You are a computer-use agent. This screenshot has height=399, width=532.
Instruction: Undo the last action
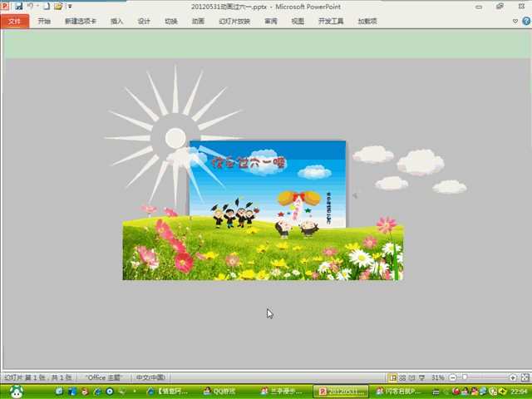pos(30,6)
